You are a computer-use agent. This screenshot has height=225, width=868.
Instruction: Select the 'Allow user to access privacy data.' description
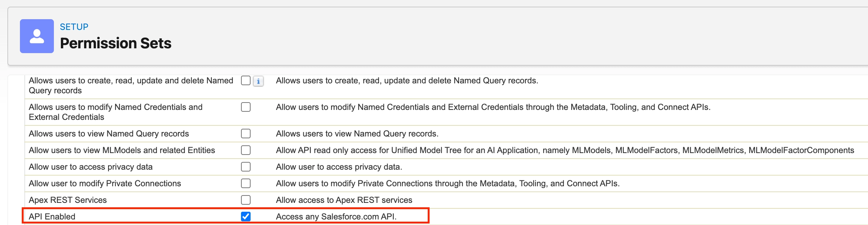339,167
